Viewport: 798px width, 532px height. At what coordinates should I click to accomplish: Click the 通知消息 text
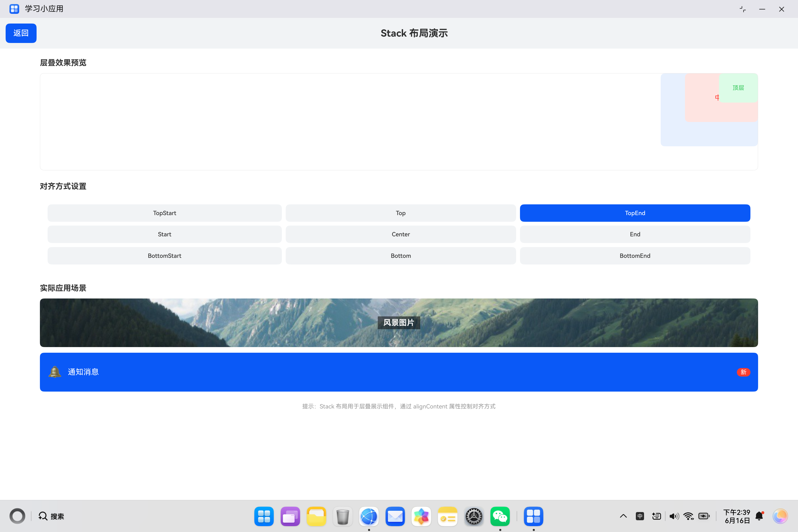[83, 372]
